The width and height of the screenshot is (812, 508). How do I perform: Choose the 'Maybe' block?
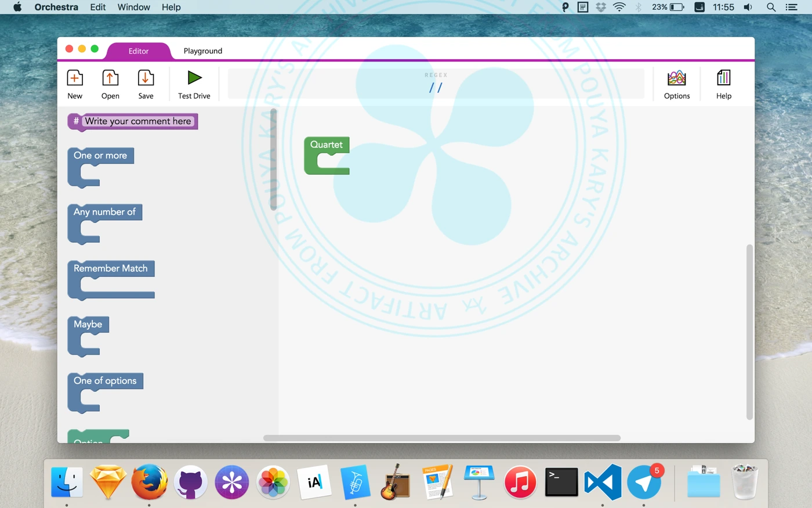click(x=88, y=325)
